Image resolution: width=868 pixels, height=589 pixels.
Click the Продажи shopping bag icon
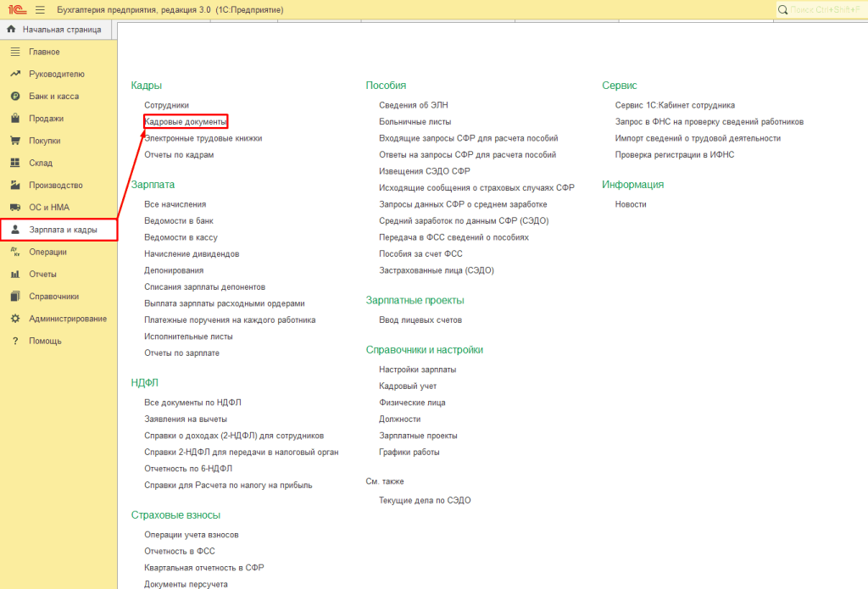click(x=14, y=119)
